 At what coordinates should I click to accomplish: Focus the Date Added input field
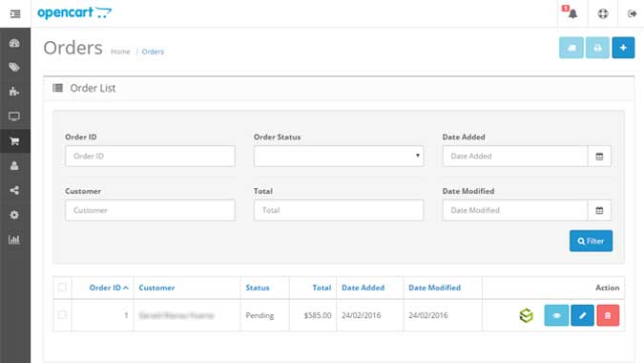pos(515,157)
